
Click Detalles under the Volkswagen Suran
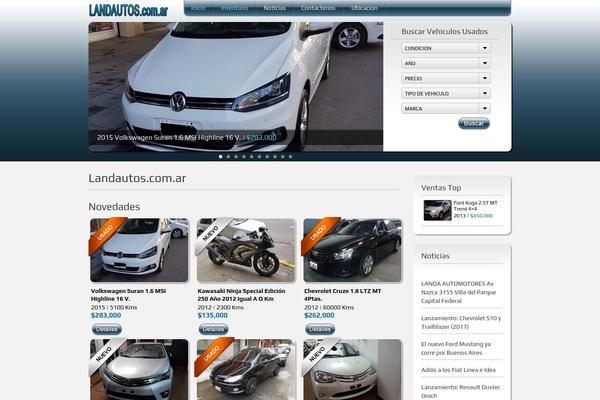point(107,329)
